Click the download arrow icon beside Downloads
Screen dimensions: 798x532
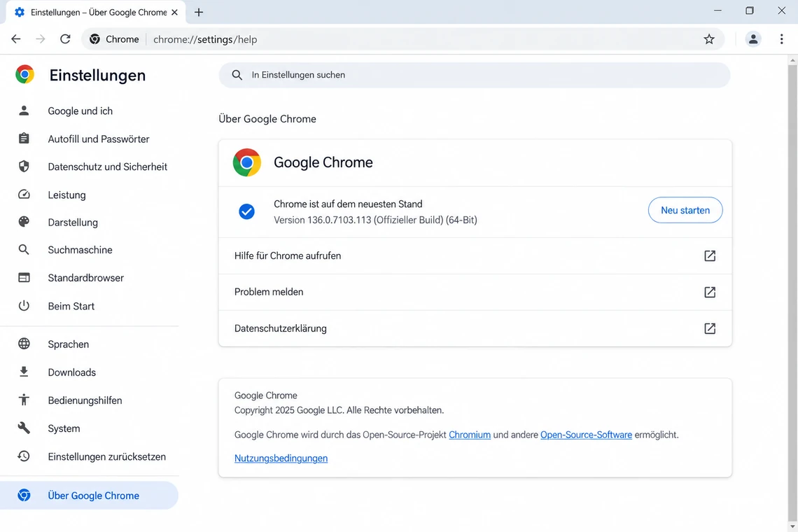(24, 372)
